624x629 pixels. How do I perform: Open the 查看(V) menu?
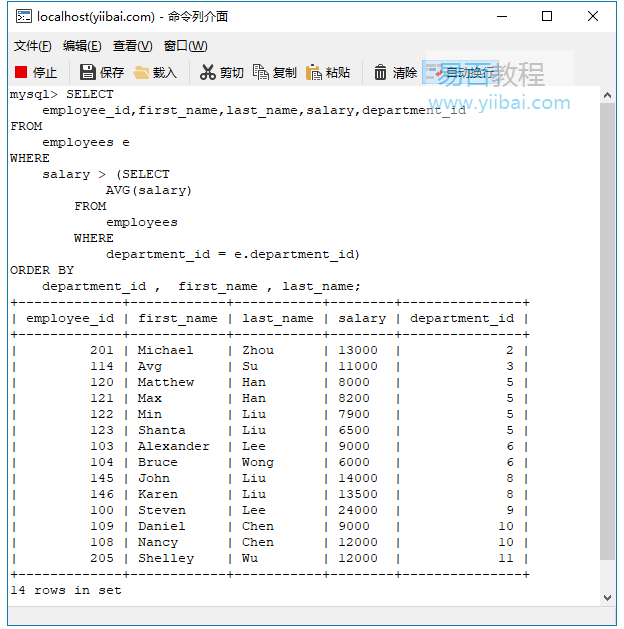pos(132,46)
